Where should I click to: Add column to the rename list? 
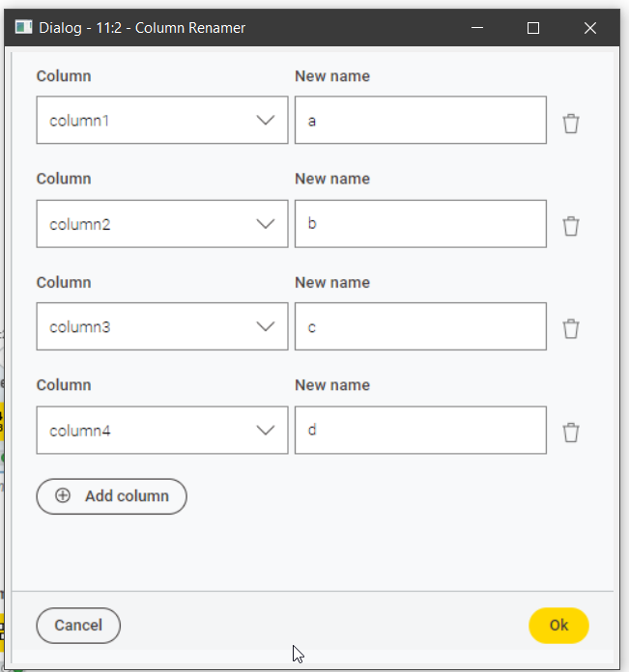tap(111, 496)
